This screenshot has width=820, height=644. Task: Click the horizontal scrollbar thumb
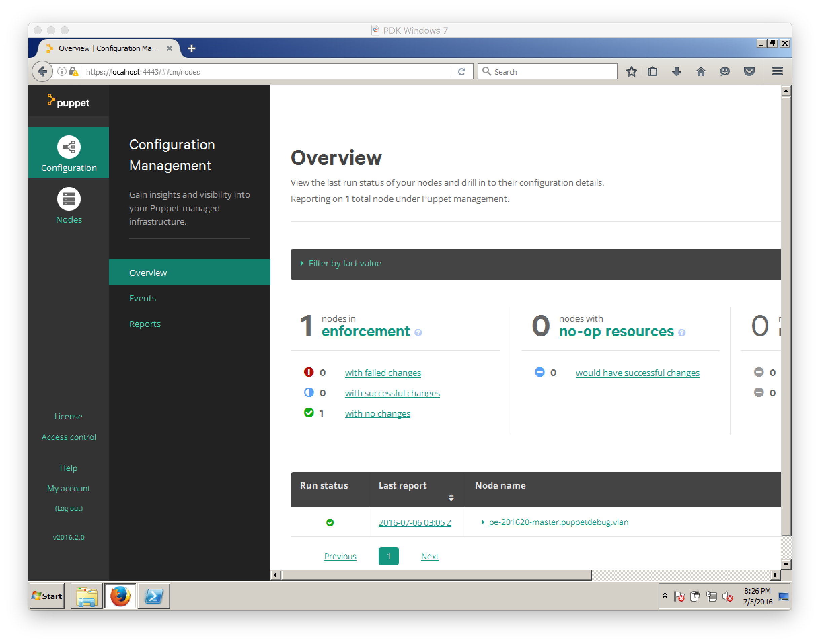pyautogui.click(x=436, y=575)
